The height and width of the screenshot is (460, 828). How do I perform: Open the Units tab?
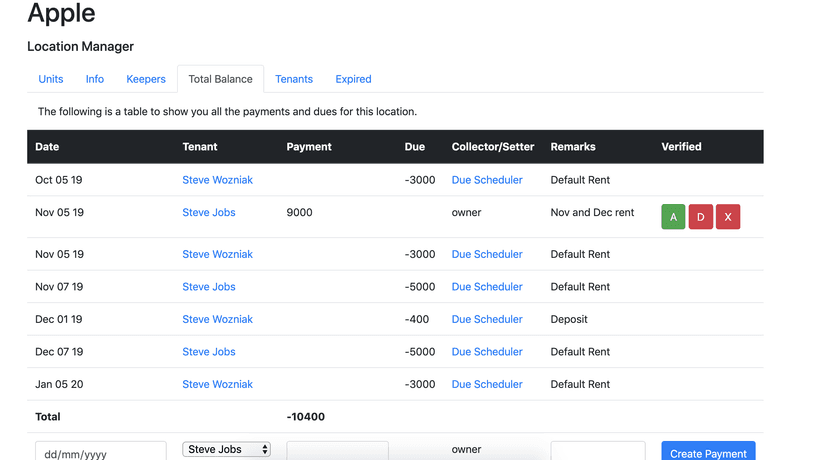[51, 79]
